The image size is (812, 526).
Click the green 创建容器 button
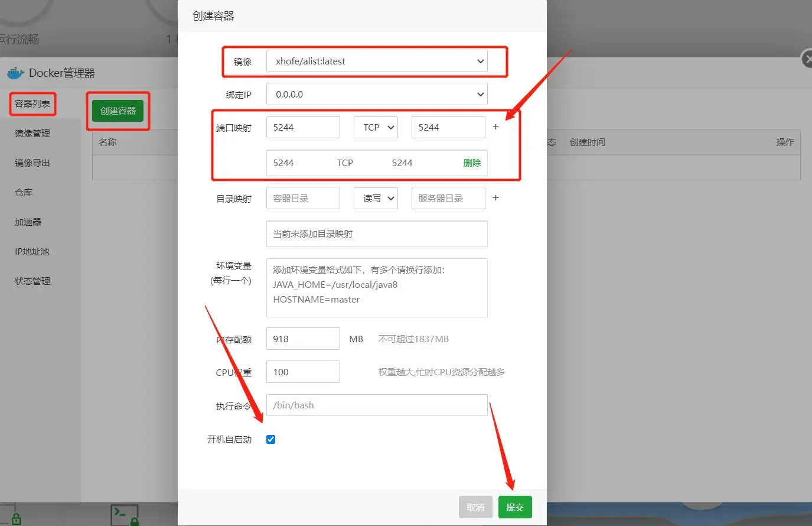tap(118, 111)
